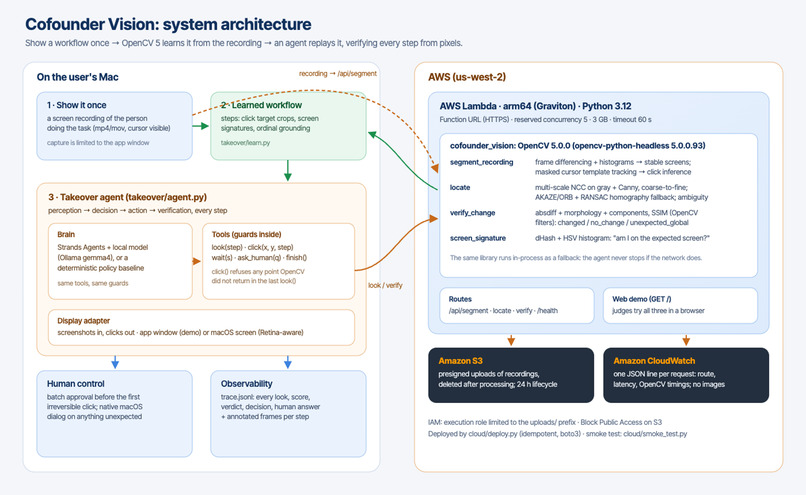Select the subtitle starting "Show a workflow once"
806x495 pixels.
point(244,43)
